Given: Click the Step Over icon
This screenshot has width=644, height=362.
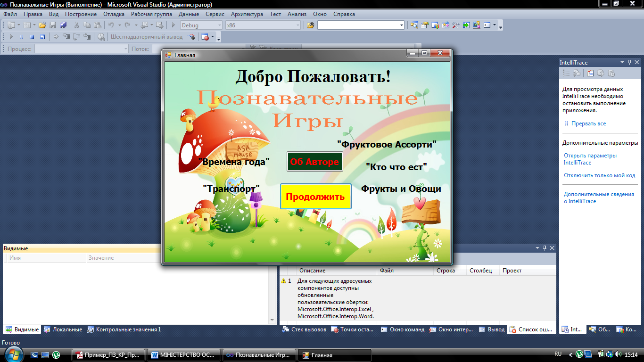Looking at the screenshot, I should (x=76, y=36).
